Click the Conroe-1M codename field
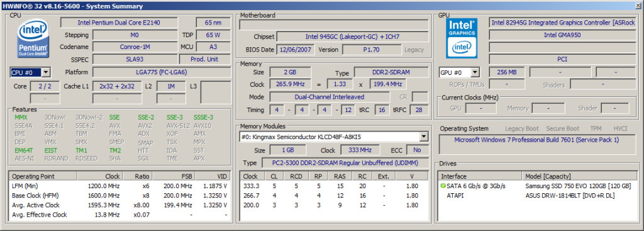Image resolution: width=644 pixels, height=231 pixels. (135, 47)
